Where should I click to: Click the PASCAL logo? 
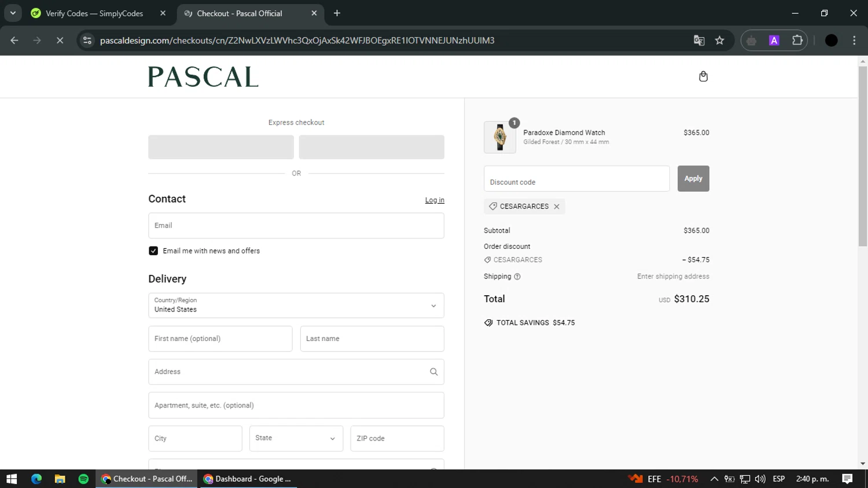[x=203, y=76]
